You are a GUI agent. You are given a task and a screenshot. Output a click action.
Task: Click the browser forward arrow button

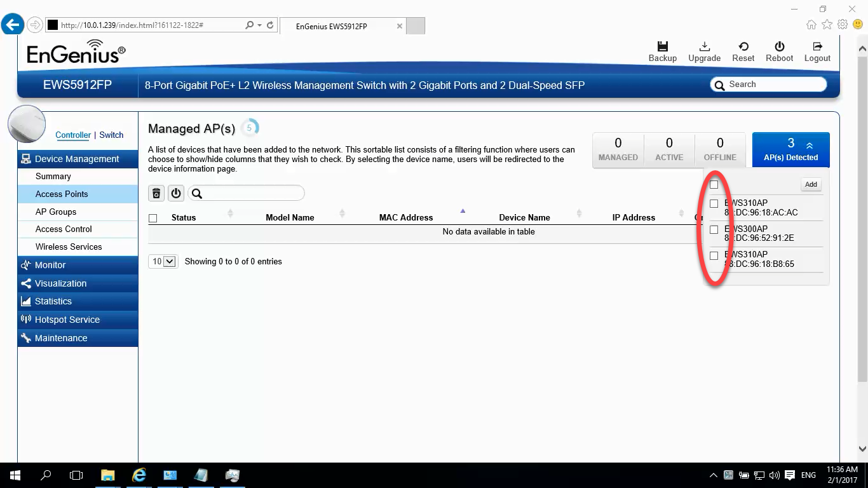34,25
